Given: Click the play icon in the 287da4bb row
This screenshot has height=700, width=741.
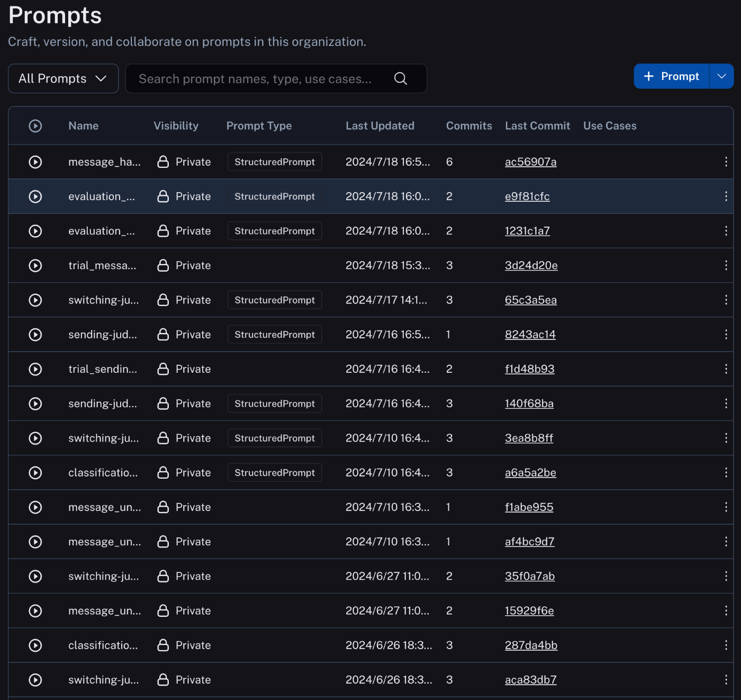Looking at the screenshot, I should point(35,645).
